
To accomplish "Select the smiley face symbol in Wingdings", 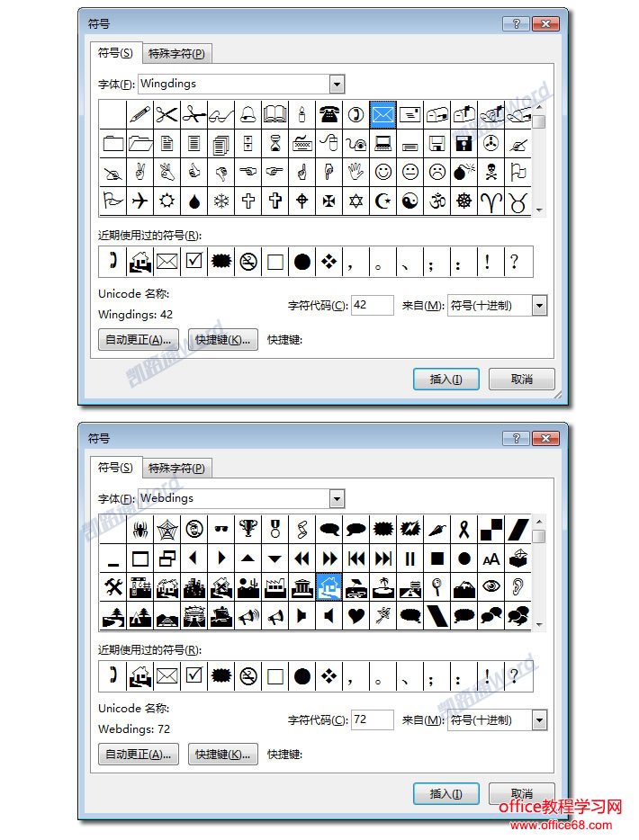I will 382,172.
